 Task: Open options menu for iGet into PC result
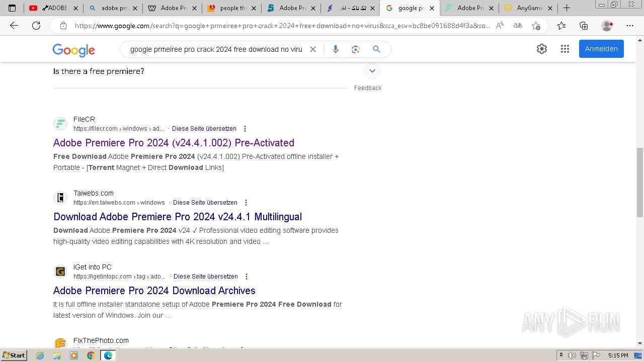coord(247,277)
